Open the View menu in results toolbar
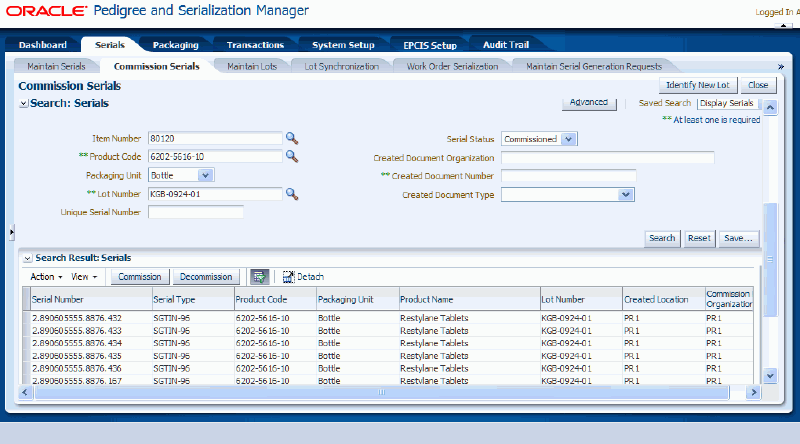Viewport: 800px width, 444px height. tap(85, 276)
